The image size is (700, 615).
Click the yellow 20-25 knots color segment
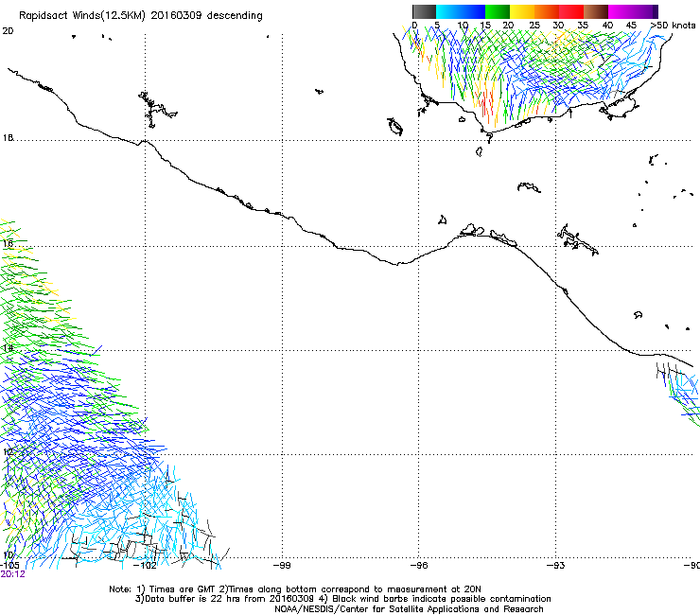coord(522,11)
